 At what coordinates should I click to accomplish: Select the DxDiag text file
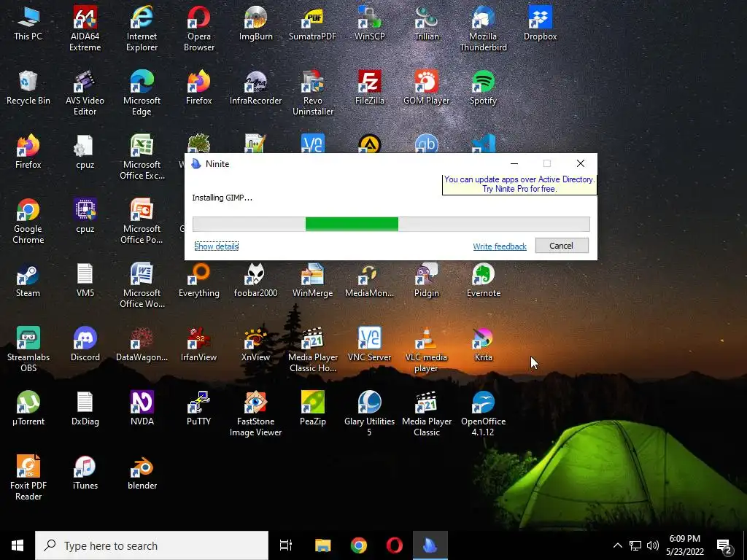(x=85, y=408)
